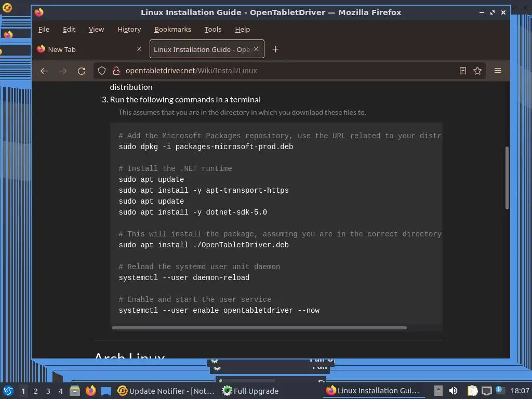Click the forward navigation arrow

click(x=63, y=71)
